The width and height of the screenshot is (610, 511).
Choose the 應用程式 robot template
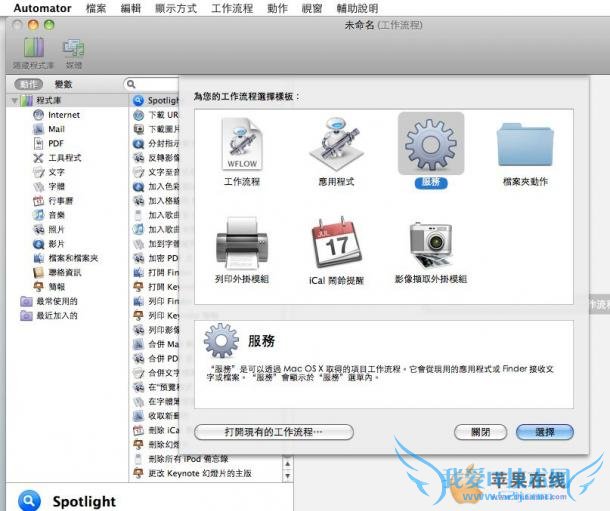tap(336, 145)
